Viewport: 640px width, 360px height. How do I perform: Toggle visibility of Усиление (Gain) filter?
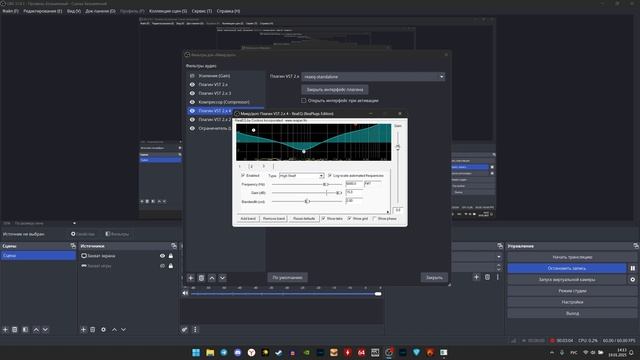(x=192, y=76)
